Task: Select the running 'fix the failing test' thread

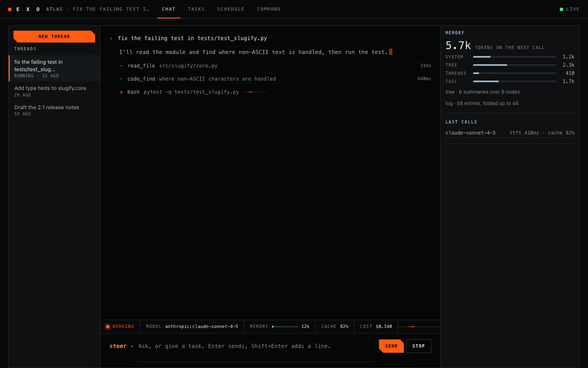Action: click(54, 68)
